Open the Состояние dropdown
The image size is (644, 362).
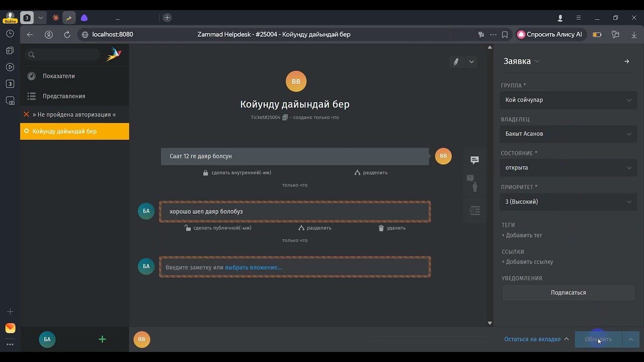[569, 168]
